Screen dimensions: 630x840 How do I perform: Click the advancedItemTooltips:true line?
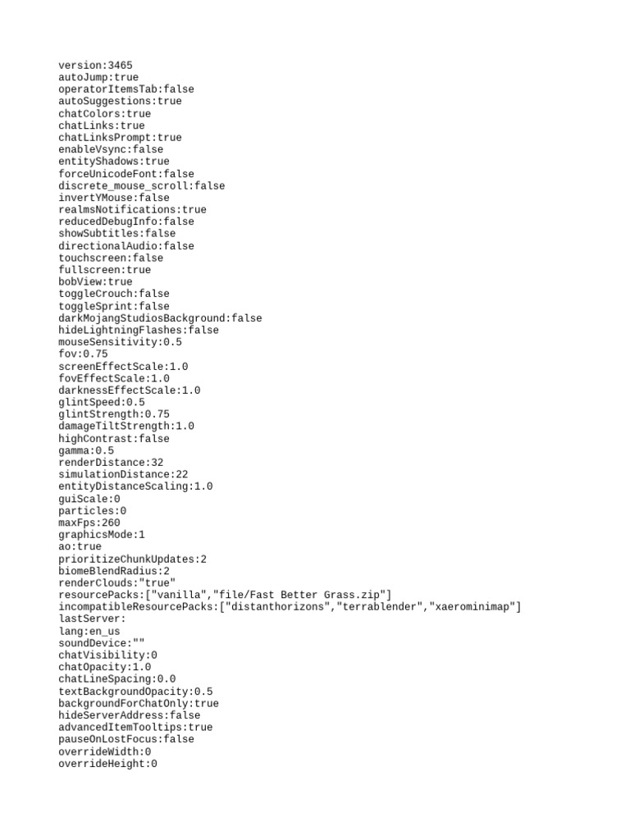coord(135,727)
